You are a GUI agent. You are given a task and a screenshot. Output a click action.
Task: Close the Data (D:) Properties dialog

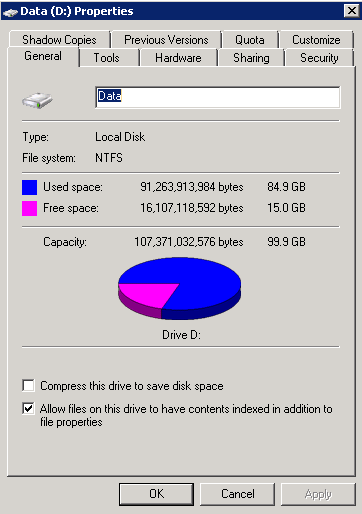tap(352, 11)
